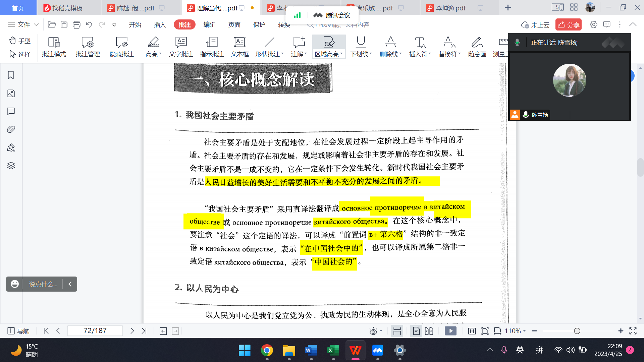This screenshot has width=644, height=362.
Task: Open the attachments paperclip panel
Action: click(x=11, y=129)
